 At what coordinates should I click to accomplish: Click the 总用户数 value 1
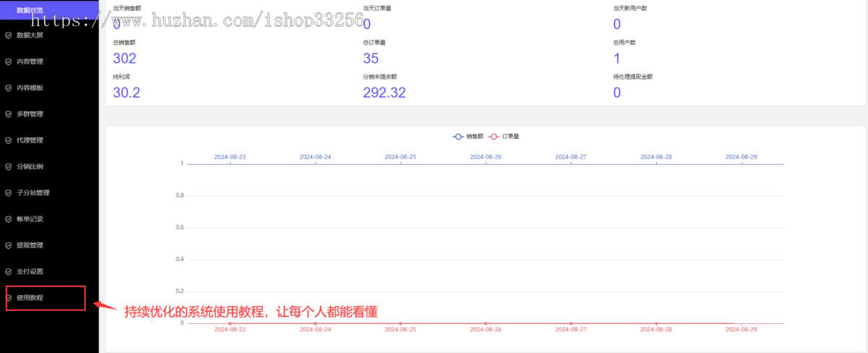tap(617, 59)
